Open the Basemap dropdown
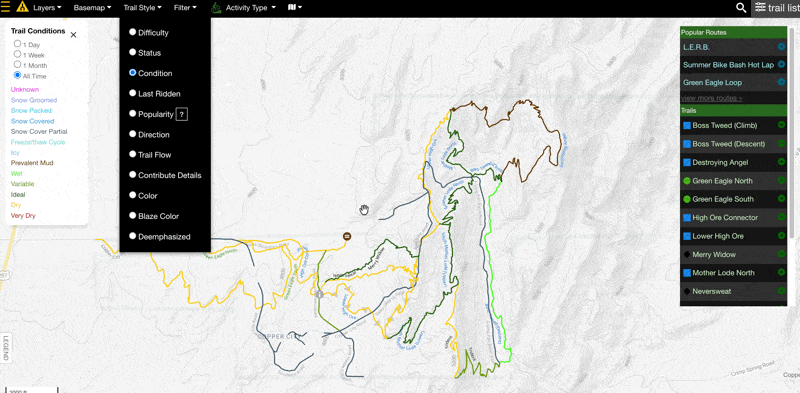This screenshot has width=800, height=393. (x=92, y=8)
